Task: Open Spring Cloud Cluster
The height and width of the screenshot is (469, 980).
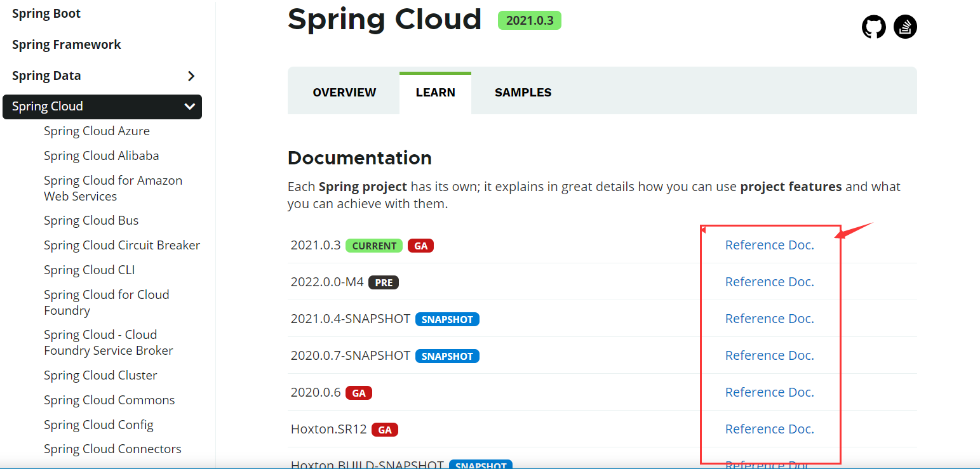Action: pyautogui.click(x=100, y=375)
